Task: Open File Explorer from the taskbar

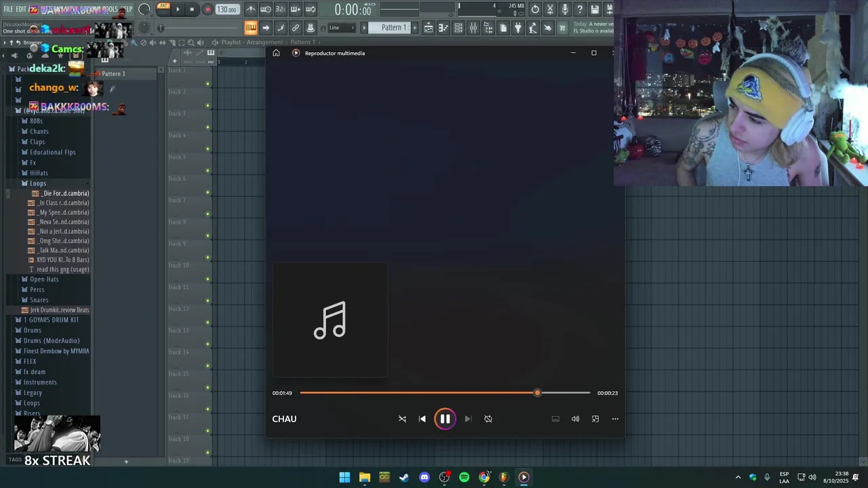Action: 364,477
